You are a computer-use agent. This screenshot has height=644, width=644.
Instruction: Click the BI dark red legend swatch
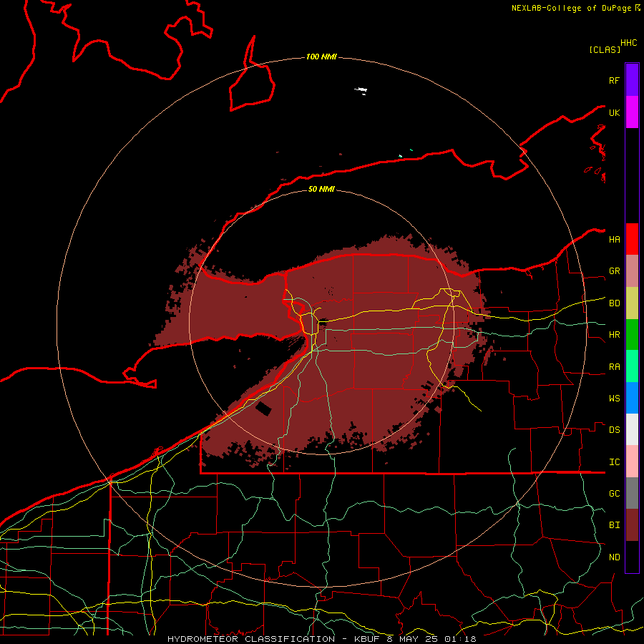tap(632, 525)
